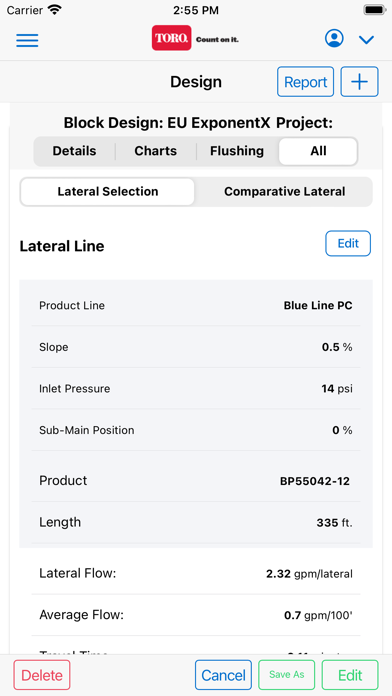Viewport: 392px width, 696px height.
Task: Click the Report button
Action: coord(305,82)
